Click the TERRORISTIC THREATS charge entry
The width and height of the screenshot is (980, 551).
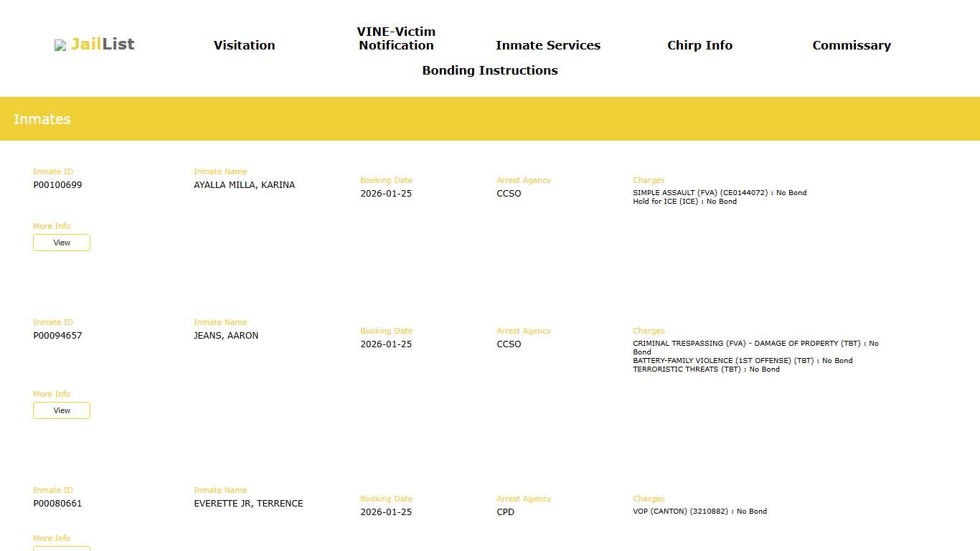tap(706, 369)
